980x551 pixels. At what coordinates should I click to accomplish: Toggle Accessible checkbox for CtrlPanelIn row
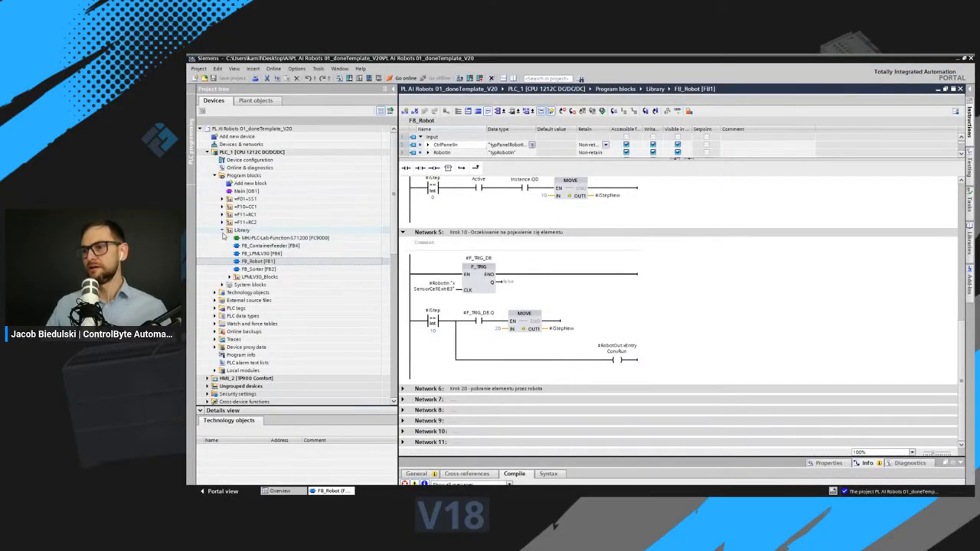coord(626,145)
